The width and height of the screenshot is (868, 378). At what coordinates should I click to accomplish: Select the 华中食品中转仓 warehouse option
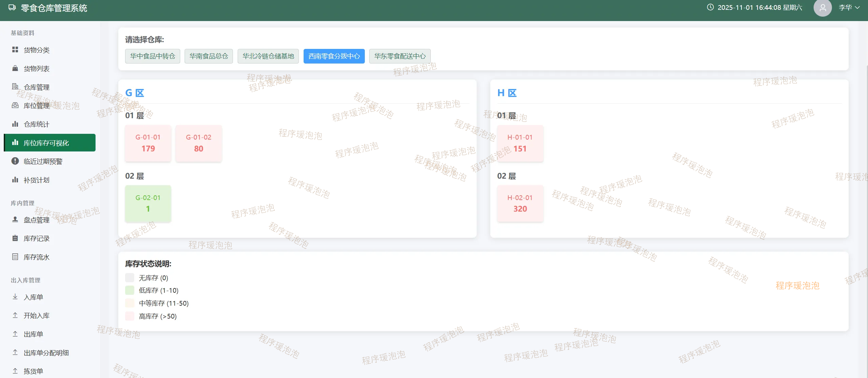coord(152,56)
